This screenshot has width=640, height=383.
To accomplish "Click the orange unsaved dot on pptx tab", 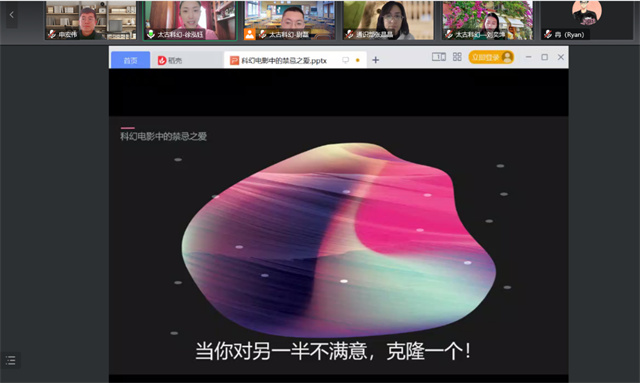I will pos(358,60).
